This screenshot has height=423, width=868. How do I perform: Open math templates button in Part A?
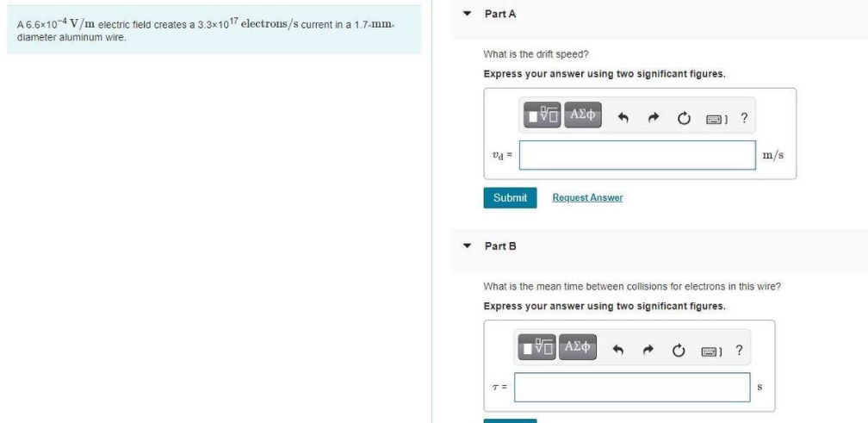[x=542, y=115]
